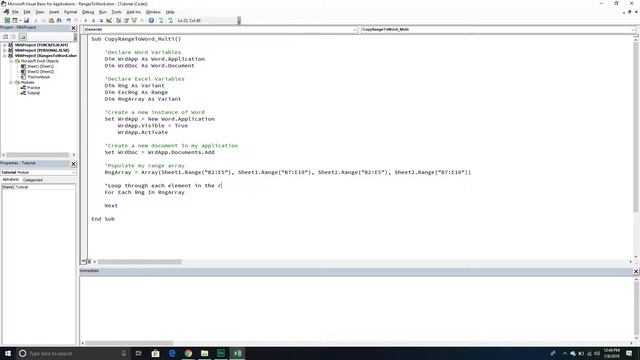Switch to Full Module View at code window bottom
The height and width of the screenshot is (360, 640).
click(89, 262)
